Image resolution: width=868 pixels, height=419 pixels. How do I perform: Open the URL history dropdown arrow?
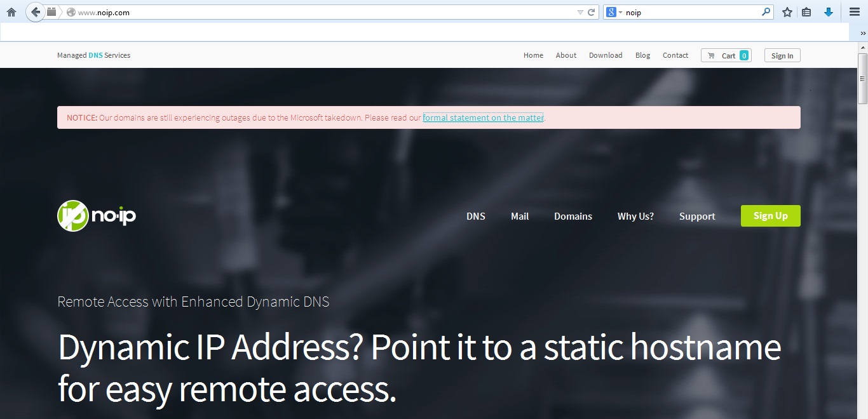(x=580, y=12)
